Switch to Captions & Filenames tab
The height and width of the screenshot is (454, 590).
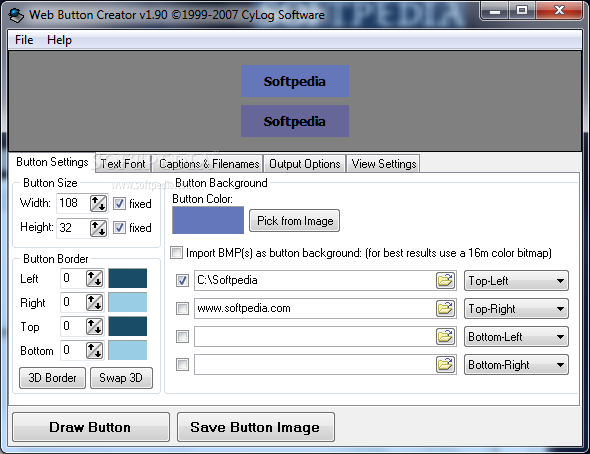(x=209, y=164)
